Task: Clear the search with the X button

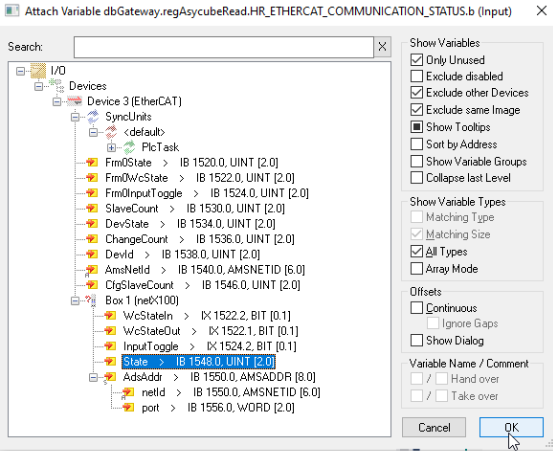Action: click(x=382, y=47)
